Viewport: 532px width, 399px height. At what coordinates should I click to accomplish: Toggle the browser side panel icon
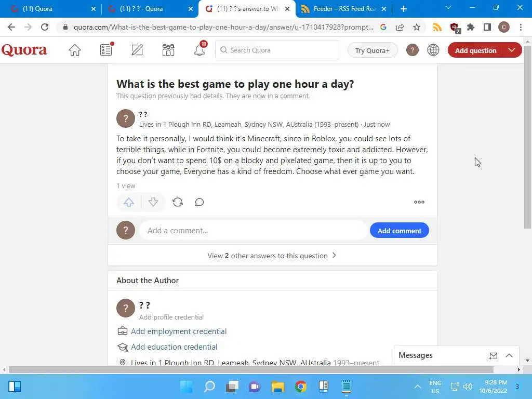[x=487, y=27]
